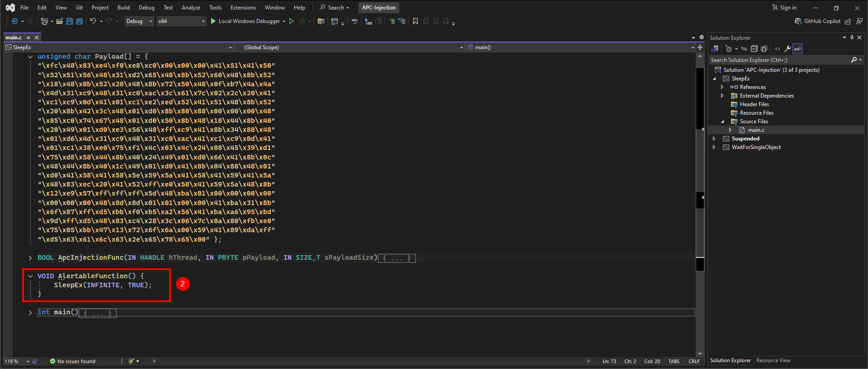Click the Solution Explorer show all files icon
Viewport: 868px width, 369px height.
tap(764, 49)
